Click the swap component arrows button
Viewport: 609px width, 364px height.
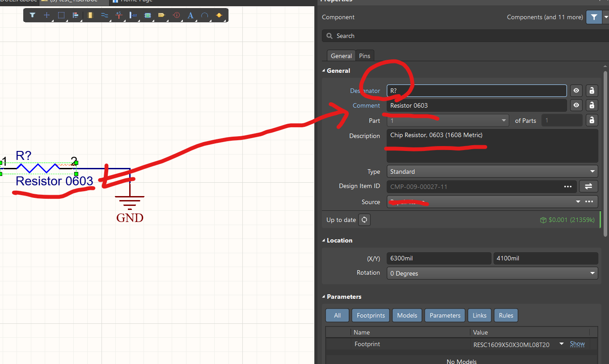click(588, 186)
